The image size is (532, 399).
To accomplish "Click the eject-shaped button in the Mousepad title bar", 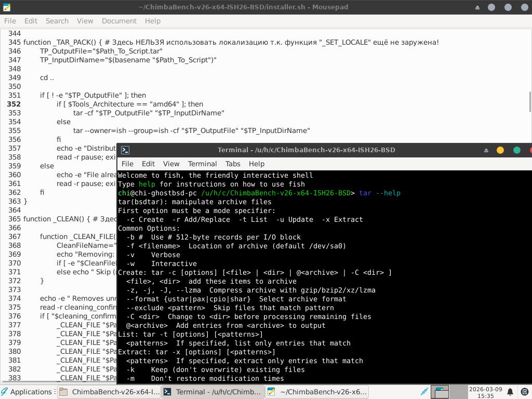I will [477, 7].
